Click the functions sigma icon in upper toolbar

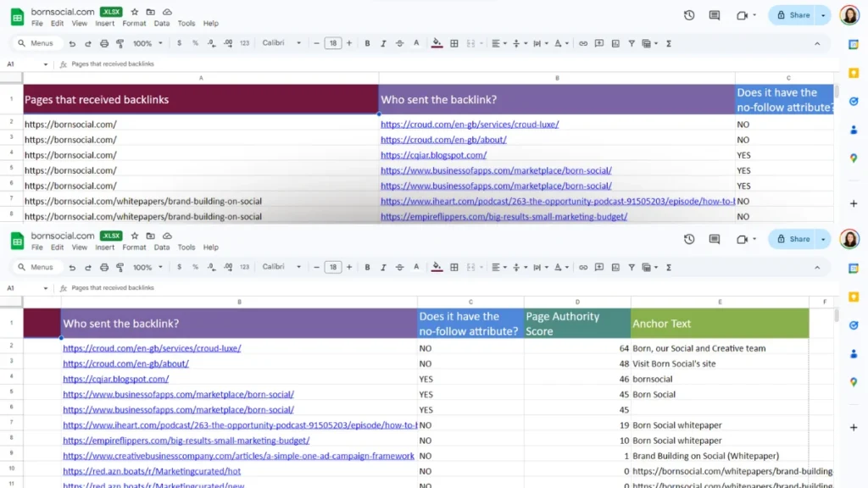point(669,43)
